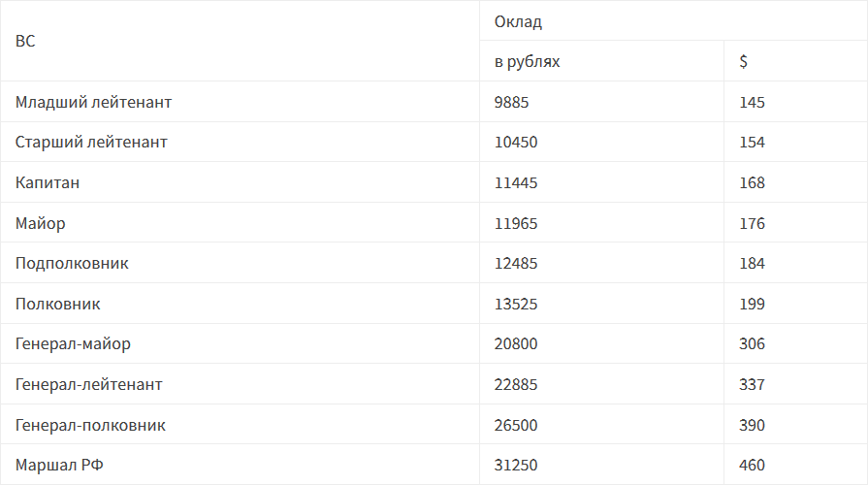Click the 9885 rubles salary value
This screenshot has width=868, height=485.
[x=511, y=102]
